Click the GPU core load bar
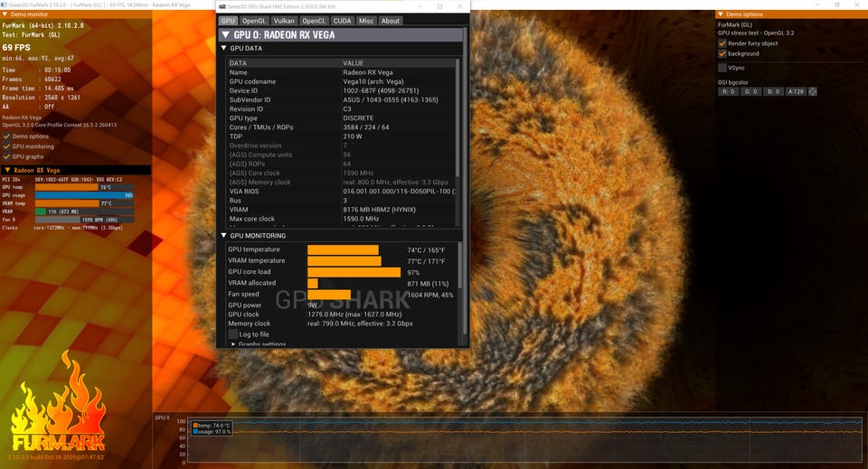Image resolution: width=868 pixels, height=469 pixels. pos(354,272)
